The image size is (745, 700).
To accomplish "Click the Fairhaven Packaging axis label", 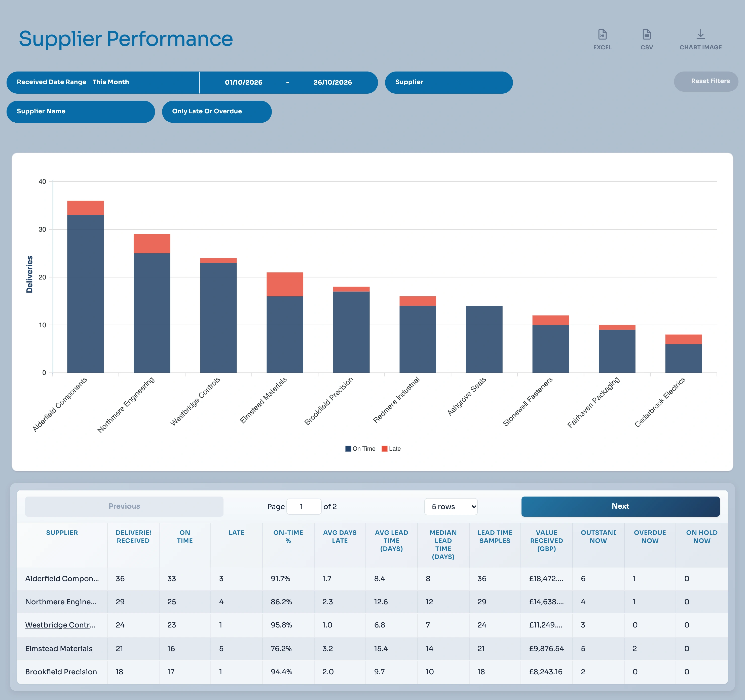I will (593, 402).
